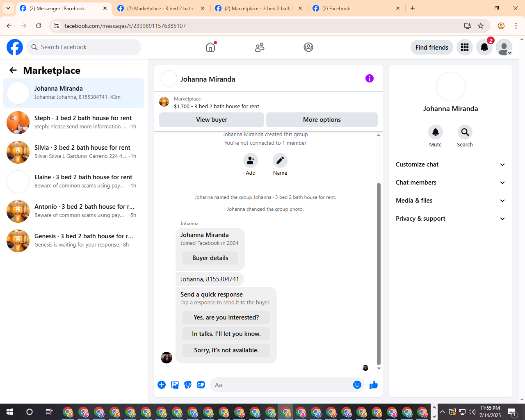View site information icon in address bar
The height and width of the screenshot is (420, 525).
click(x=56, y=26)
